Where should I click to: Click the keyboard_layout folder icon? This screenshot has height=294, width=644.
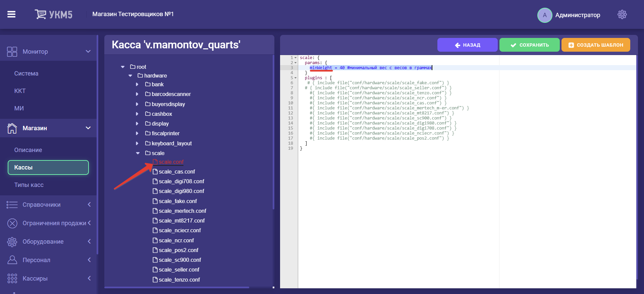point(148,143)
